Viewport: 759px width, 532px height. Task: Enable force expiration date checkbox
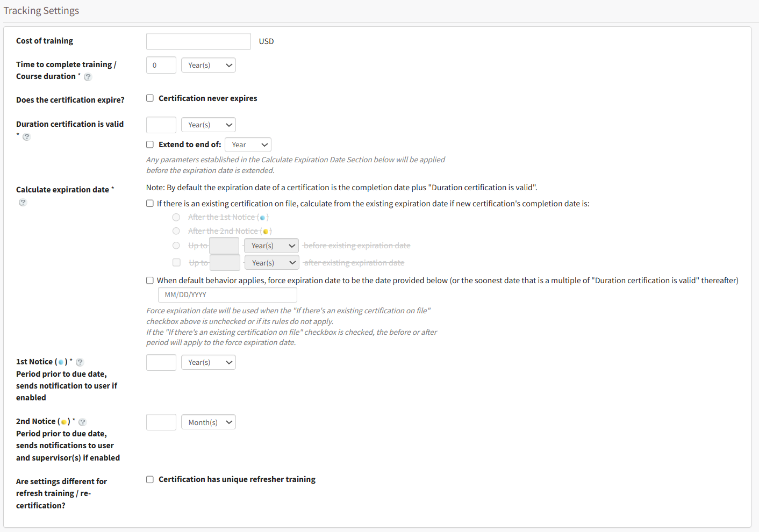[x=150, y=281]
